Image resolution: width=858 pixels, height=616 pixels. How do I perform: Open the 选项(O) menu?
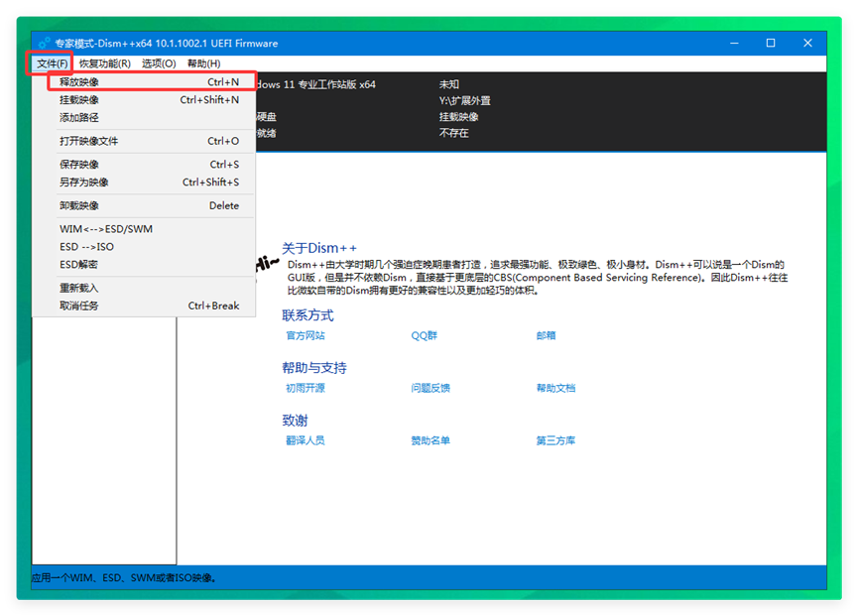[157, 62]
